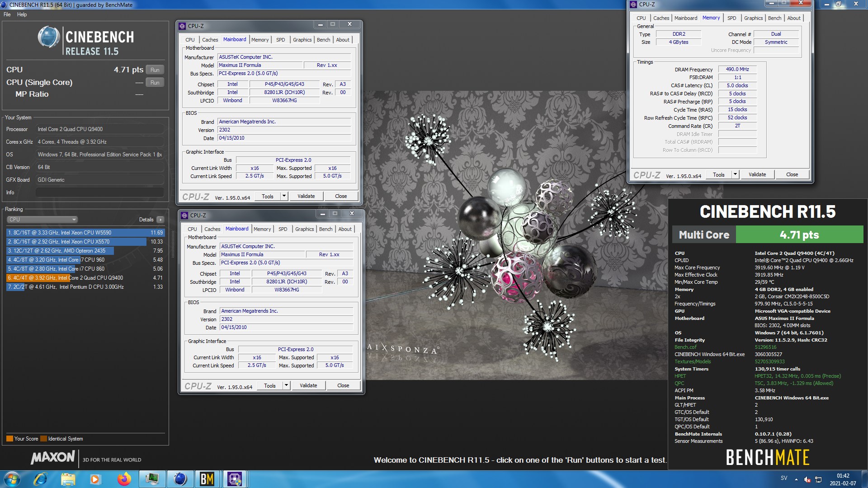Open Tools dropdown arrow in CPU-Z Memory window
This screenshot has width=868, height=488.
tap(735, 174)
